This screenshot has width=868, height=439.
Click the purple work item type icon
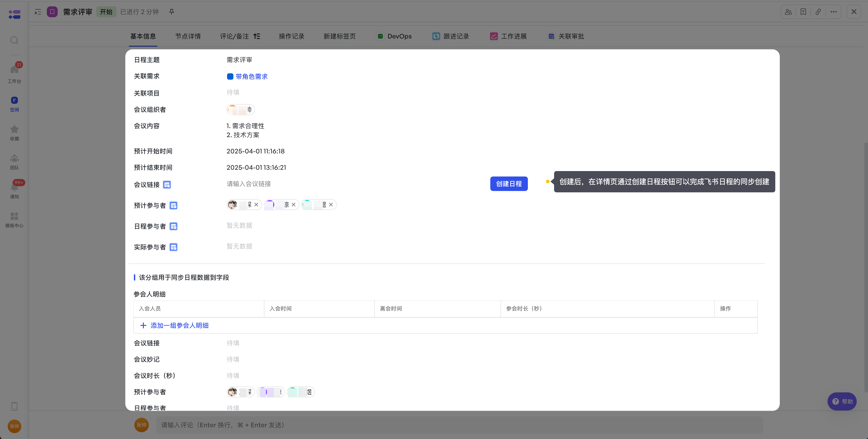pos(52,12)
